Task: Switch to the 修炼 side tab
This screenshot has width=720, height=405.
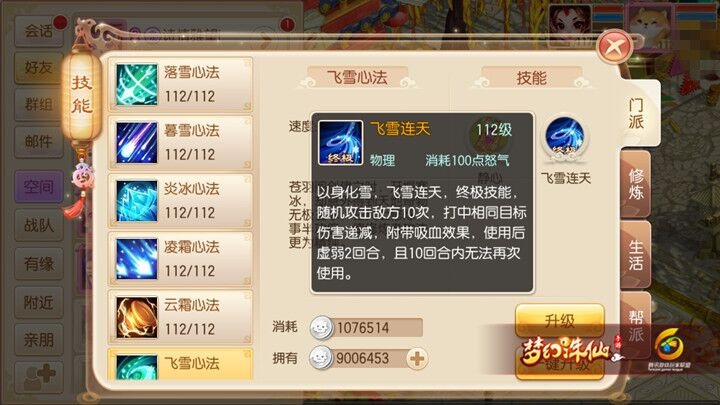Action: tap(636, 184)
